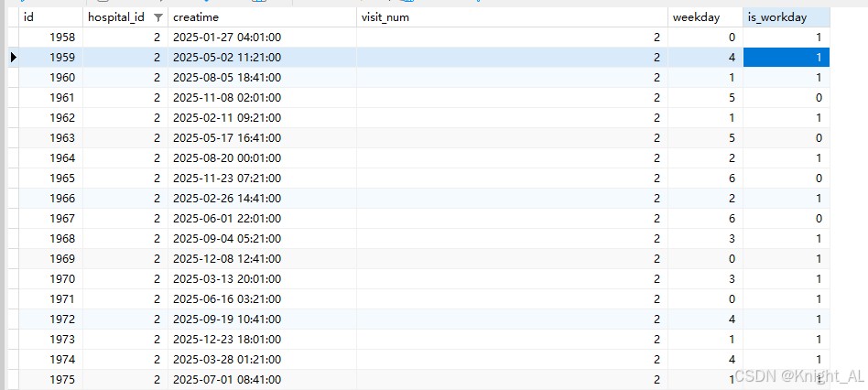
Task: Select weekday value 4 in row 1974
Action: pos(705,359)
